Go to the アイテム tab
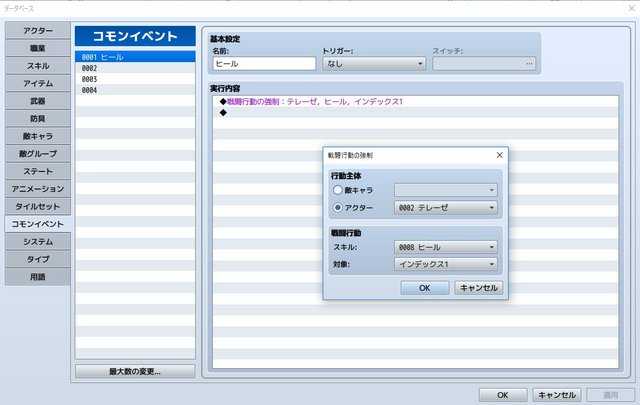The image size is (640, 405). pos(38,83)
